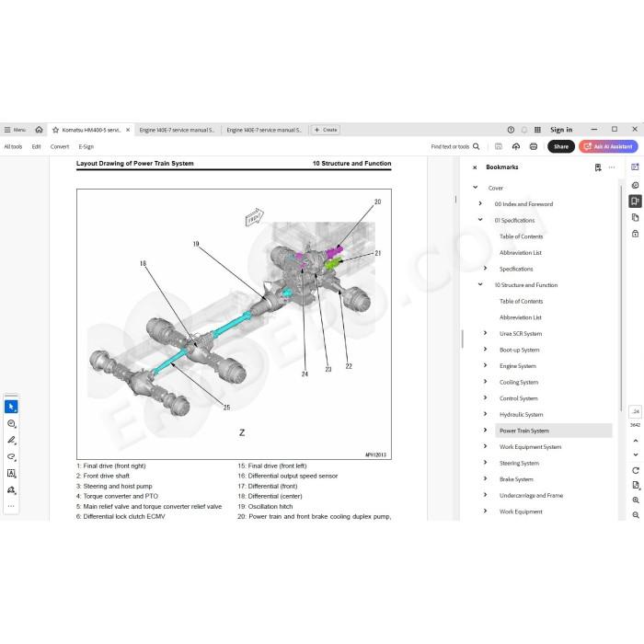Expand Cooling System bookmark

pyautogui.click(x=485, y=382)
